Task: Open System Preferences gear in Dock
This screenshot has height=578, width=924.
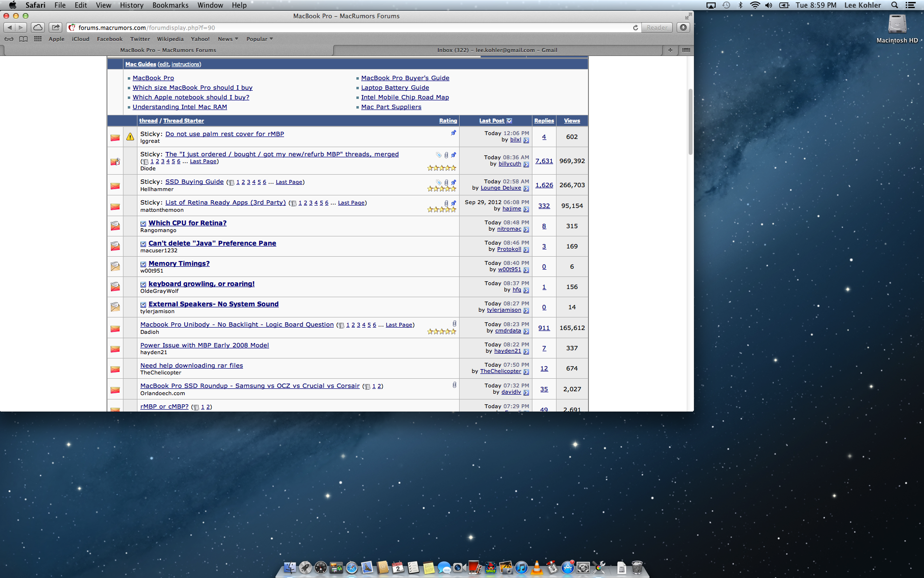Action: click(x=583, y=567)
